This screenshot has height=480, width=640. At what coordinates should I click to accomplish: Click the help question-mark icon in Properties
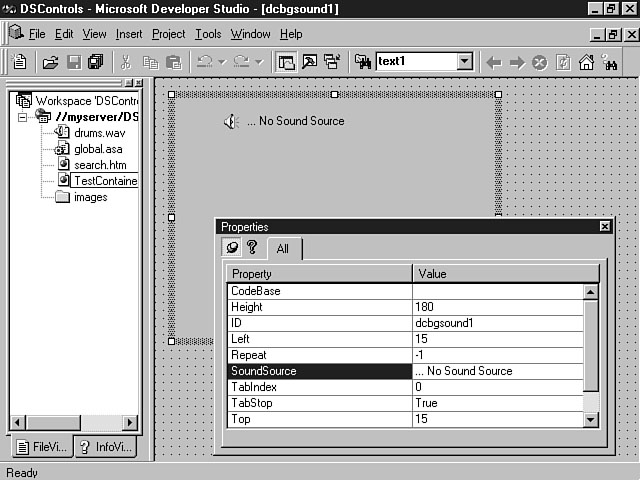(252, 248)
